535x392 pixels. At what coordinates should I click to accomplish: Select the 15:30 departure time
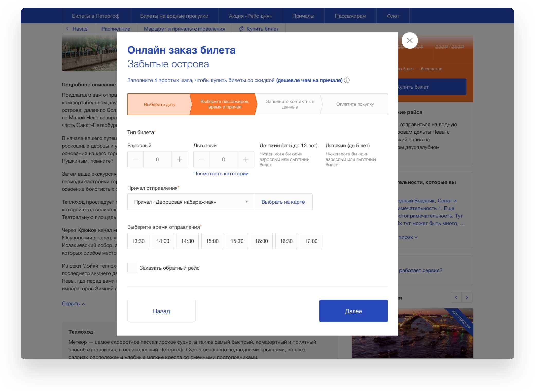point(237,241)
